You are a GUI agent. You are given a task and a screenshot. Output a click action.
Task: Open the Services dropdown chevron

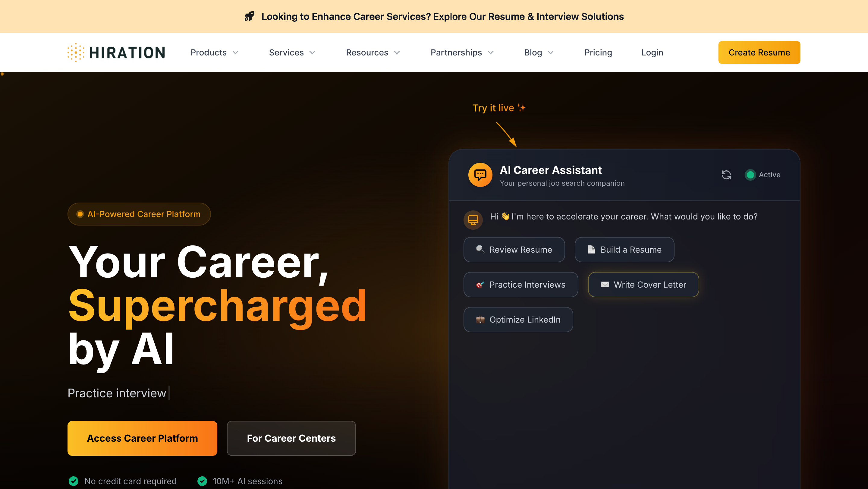(312, 52)
